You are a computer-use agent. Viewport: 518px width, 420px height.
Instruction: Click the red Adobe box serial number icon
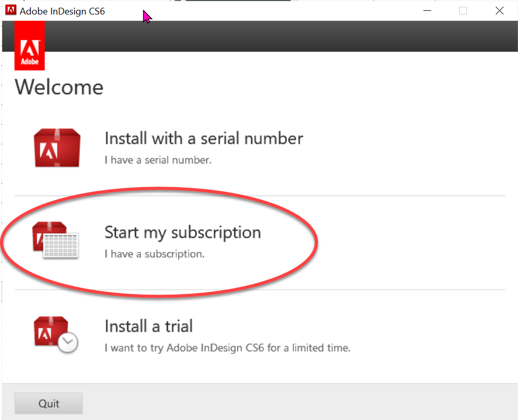click(x=57, y=147)
